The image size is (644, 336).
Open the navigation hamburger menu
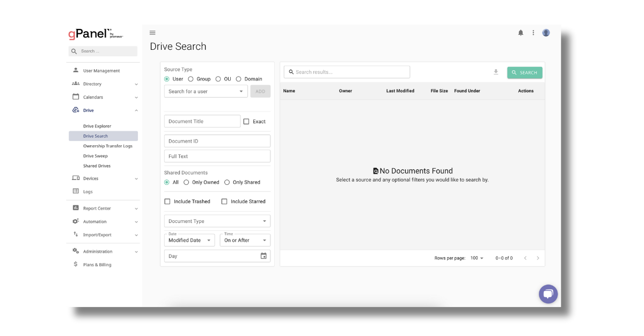tap(152, 33)
